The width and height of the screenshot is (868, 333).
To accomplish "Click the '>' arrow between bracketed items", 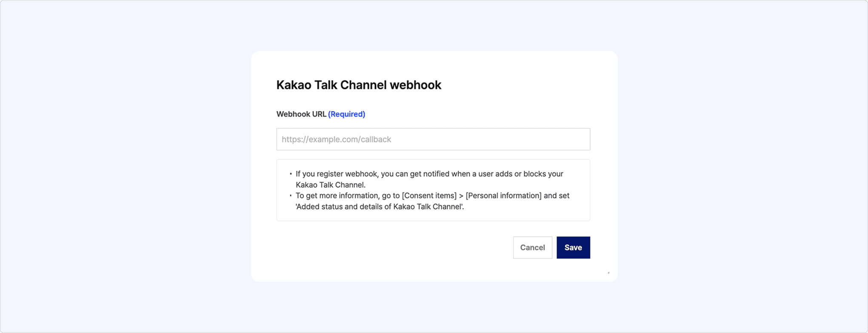I will (461, 195).
